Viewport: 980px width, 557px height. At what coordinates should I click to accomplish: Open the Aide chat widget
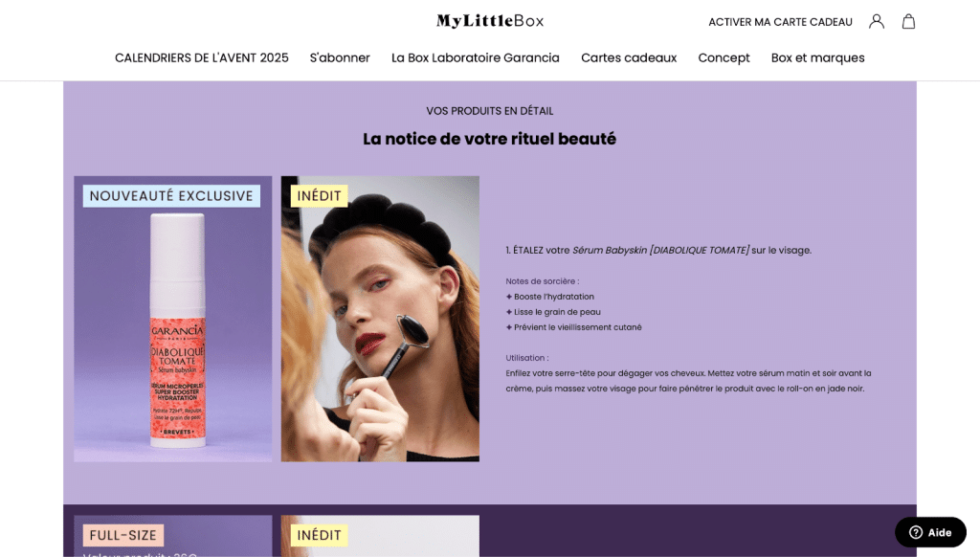930,532
